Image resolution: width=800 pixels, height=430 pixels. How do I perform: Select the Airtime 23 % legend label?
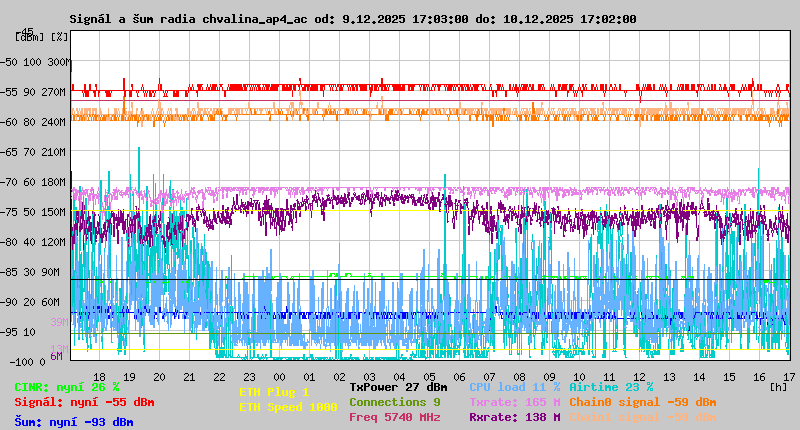point(611,387)
